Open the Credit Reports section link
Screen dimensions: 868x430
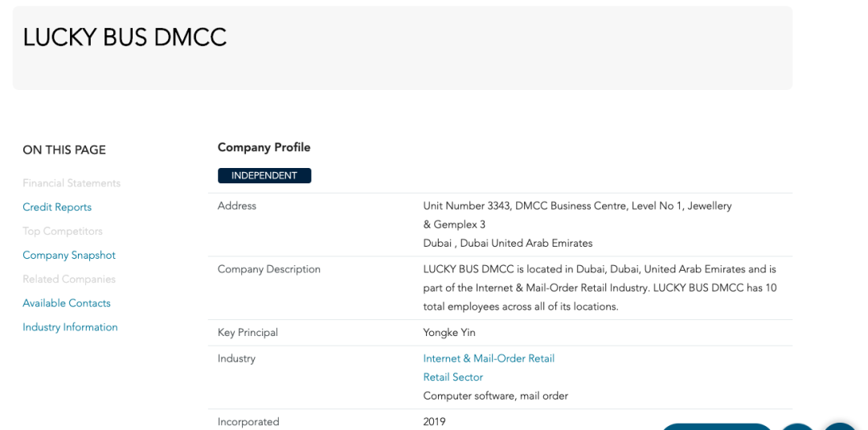point(57,207)
